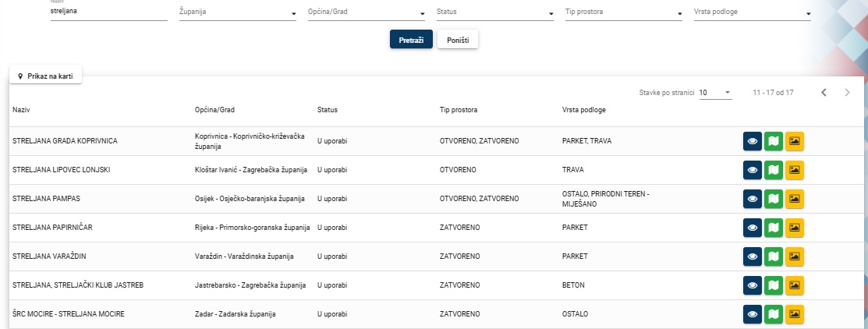
Task: Expand the Županija dropdown
Action: (x=232, y=13)
